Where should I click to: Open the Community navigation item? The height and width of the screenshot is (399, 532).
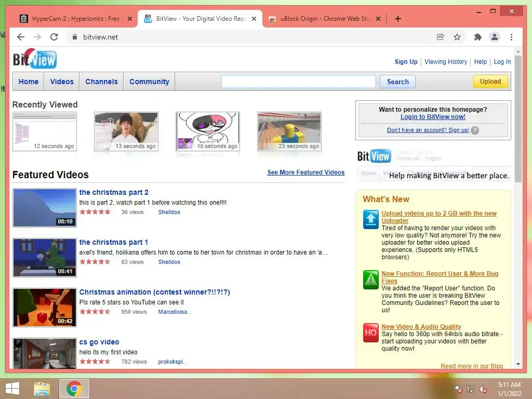[149, 82]
